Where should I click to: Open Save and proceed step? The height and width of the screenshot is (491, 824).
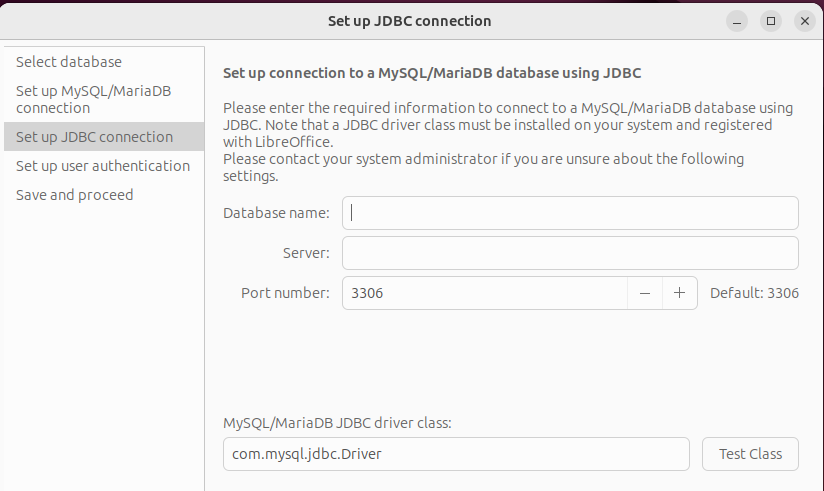tap(74, 195)
